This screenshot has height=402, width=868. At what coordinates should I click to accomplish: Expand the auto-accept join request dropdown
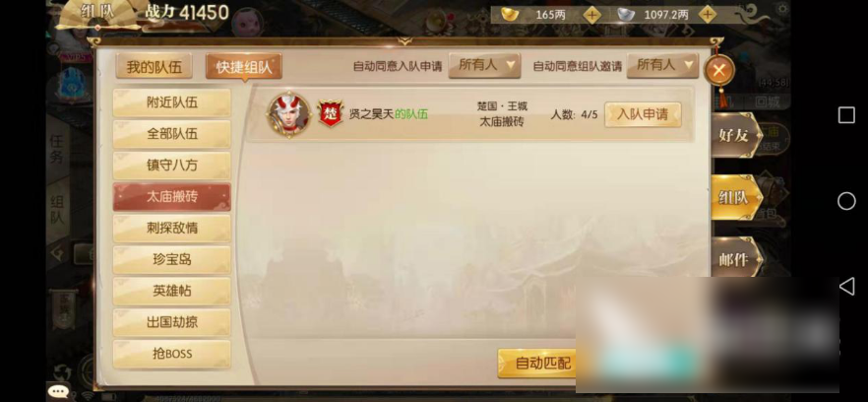[x=484, y=66]
